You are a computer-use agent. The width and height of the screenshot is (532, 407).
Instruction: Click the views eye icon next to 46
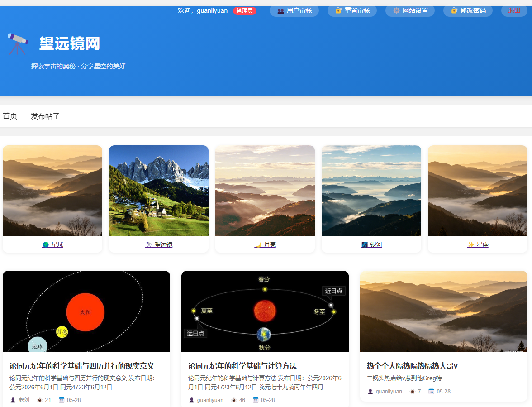click(x=234, y=400)
